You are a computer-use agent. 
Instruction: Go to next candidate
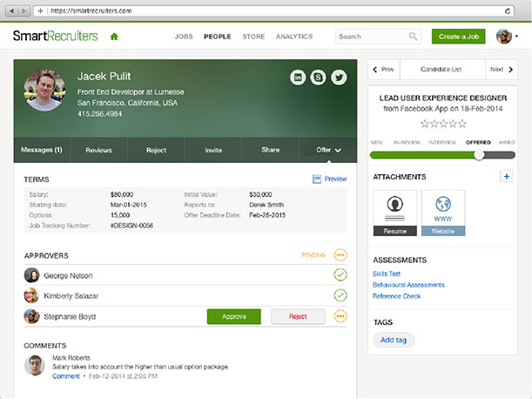[x=502, y=70]
